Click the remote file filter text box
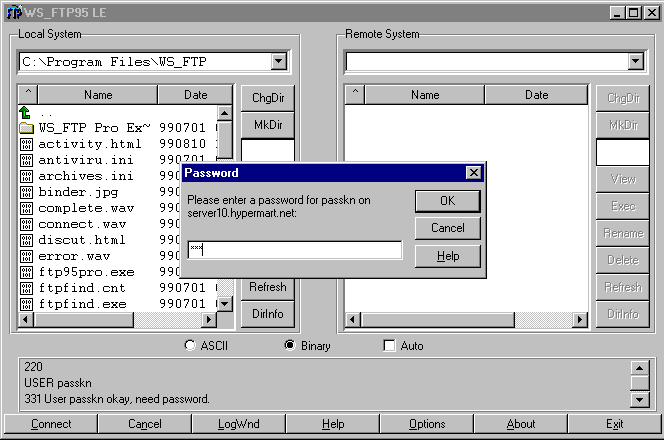 pos(622,152)
